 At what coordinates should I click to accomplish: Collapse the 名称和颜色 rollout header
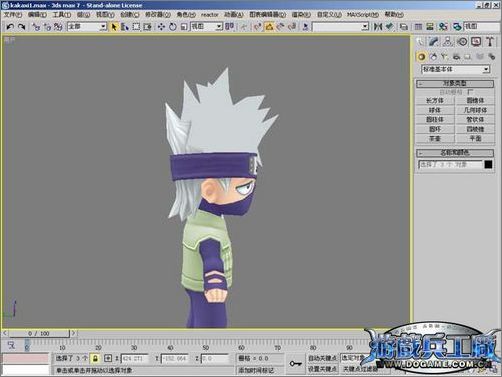455,153
